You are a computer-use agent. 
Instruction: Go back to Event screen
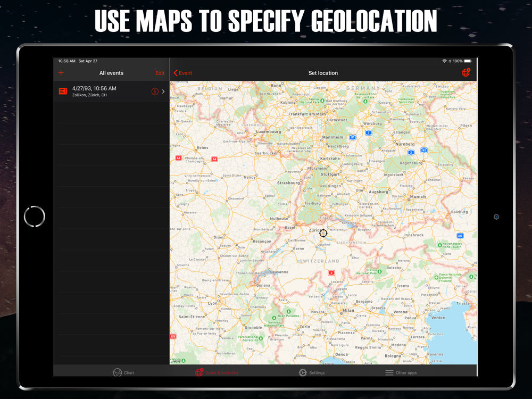pos(183,73)
